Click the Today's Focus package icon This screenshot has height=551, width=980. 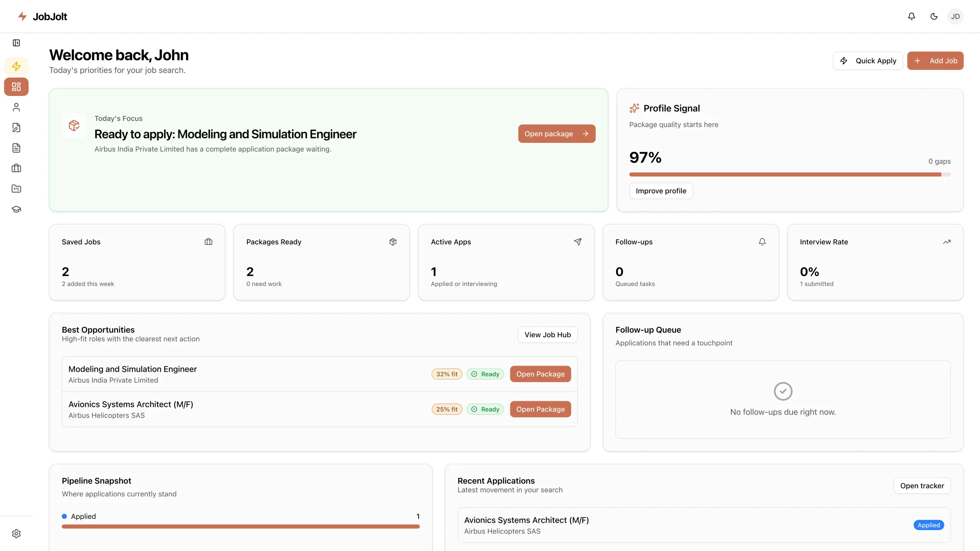[x=74, y=125]
